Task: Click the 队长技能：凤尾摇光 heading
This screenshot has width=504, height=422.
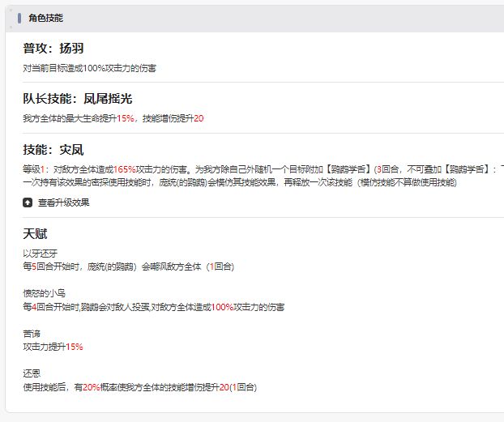Action: [77, 98]
